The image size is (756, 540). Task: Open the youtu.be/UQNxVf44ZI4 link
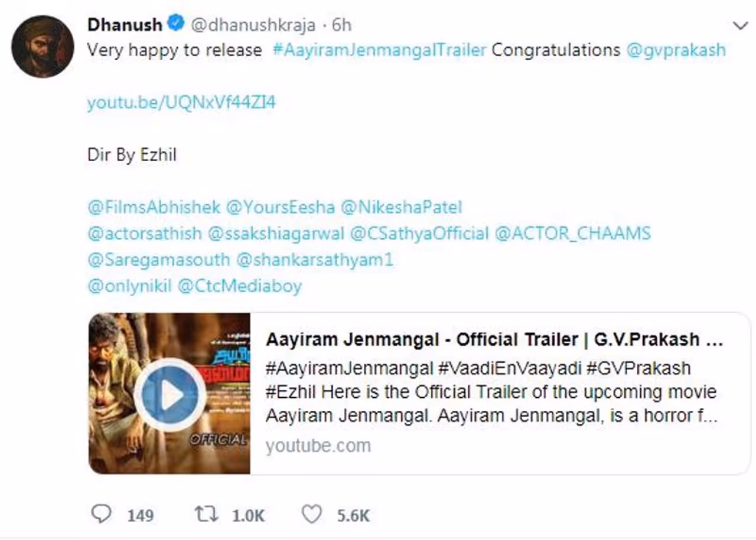pyautogui.click(x=181, y=103)
